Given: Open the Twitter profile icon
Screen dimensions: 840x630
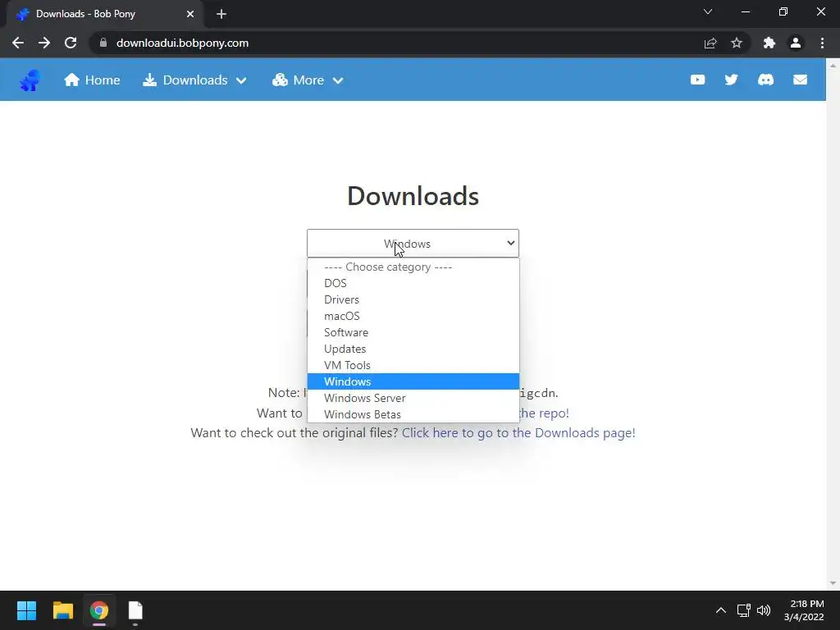Looking at the screenshot, I should coord(731,80).
